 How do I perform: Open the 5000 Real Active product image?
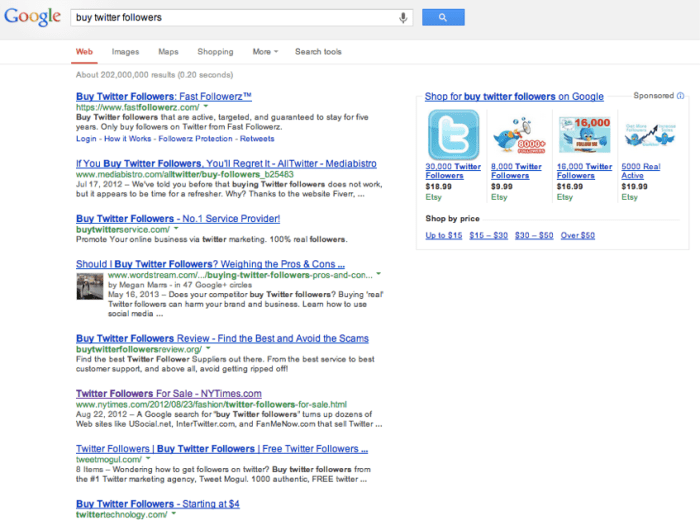click(x=650, y=135)
